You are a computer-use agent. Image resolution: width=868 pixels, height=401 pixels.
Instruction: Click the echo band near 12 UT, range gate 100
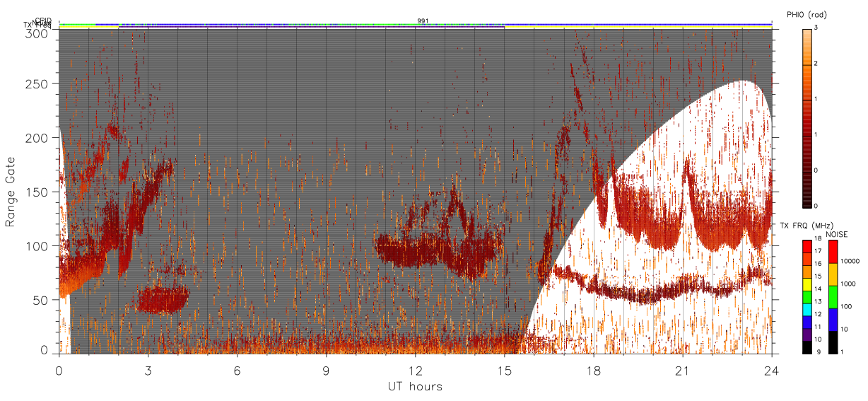pos(438,251)
